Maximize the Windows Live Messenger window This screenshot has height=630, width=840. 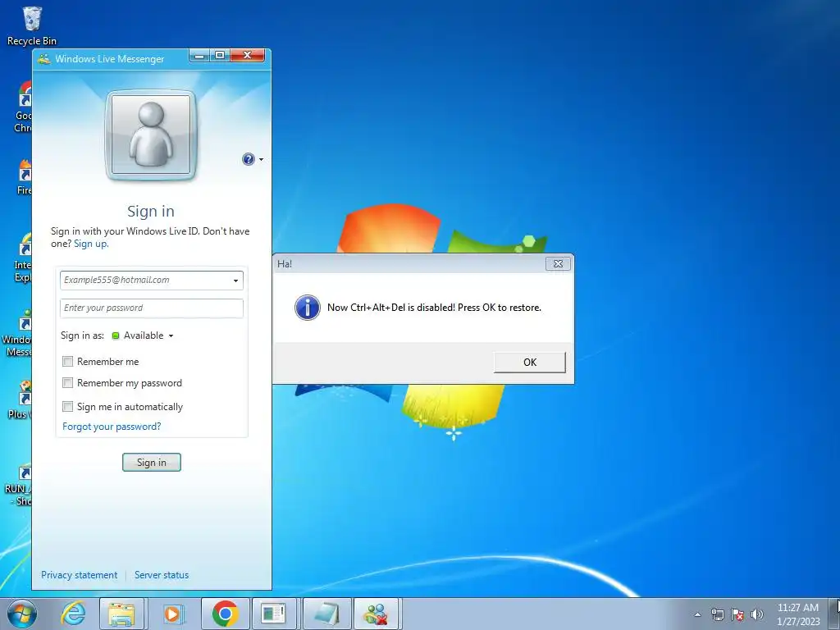pyautogui.click(x=220, y=55)
